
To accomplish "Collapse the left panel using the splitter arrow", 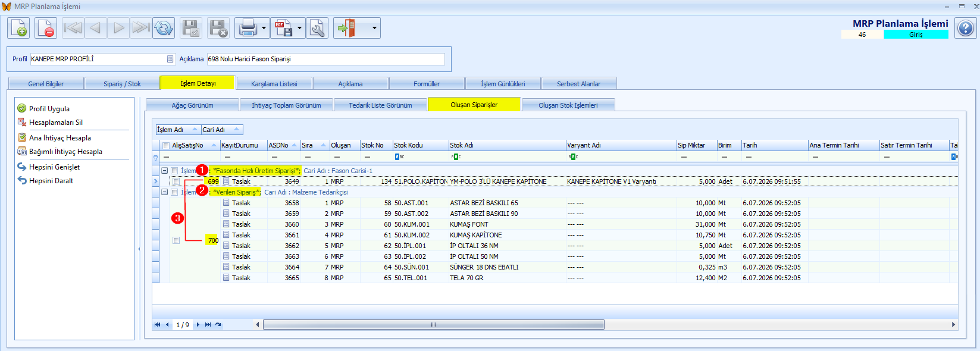I will pos(139,249).
